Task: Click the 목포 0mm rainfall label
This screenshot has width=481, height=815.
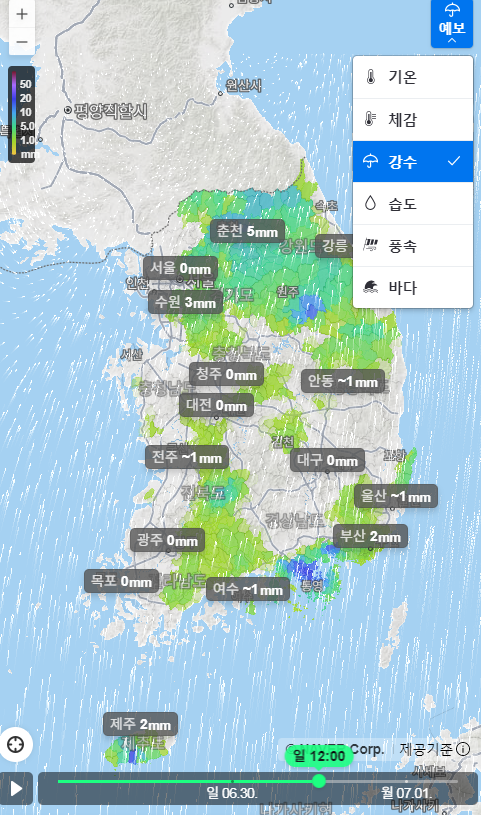Action: point(122,581)
